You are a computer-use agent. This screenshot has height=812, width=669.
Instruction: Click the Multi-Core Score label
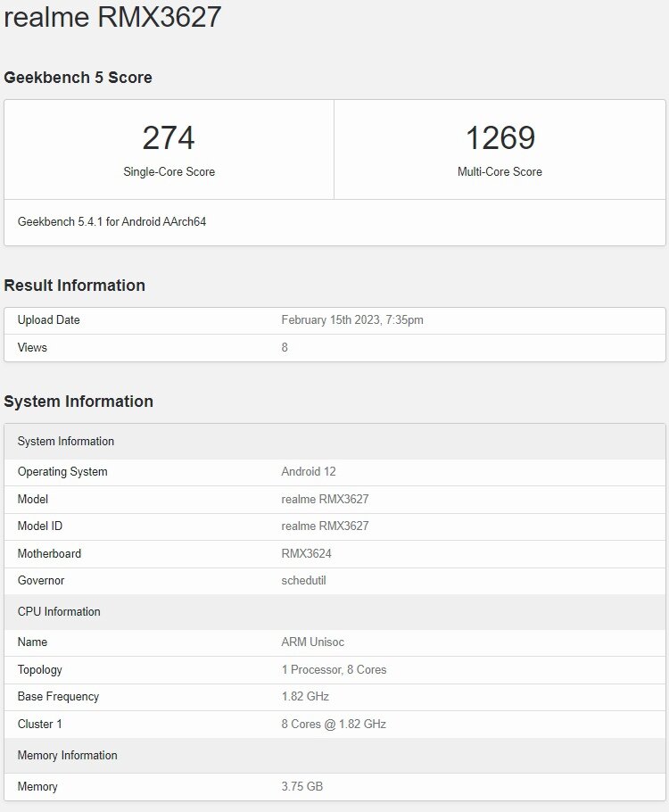point(500,171)
